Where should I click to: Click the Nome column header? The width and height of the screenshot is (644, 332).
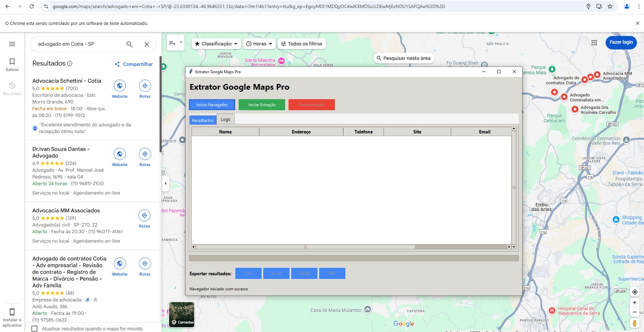point(225,132)
